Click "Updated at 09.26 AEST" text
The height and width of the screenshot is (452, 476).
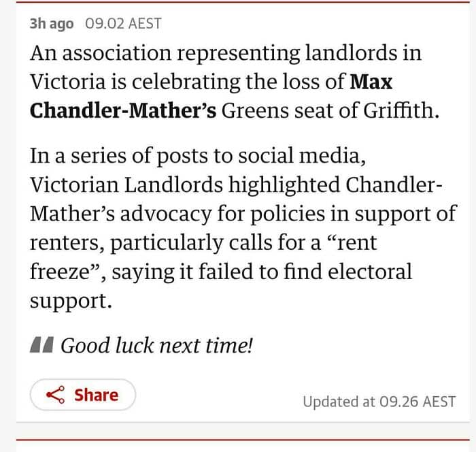coord(379,401)
